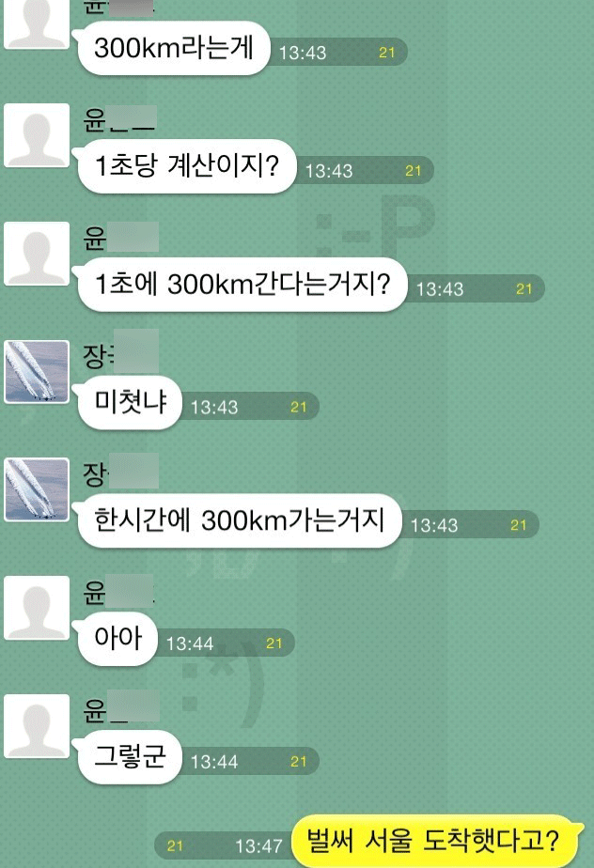This screenshot has width=594, height=868.
Task: Select the 한시간에 300km가는거지 message bubble
Action: pyautogui.click(x=240, y=521)
